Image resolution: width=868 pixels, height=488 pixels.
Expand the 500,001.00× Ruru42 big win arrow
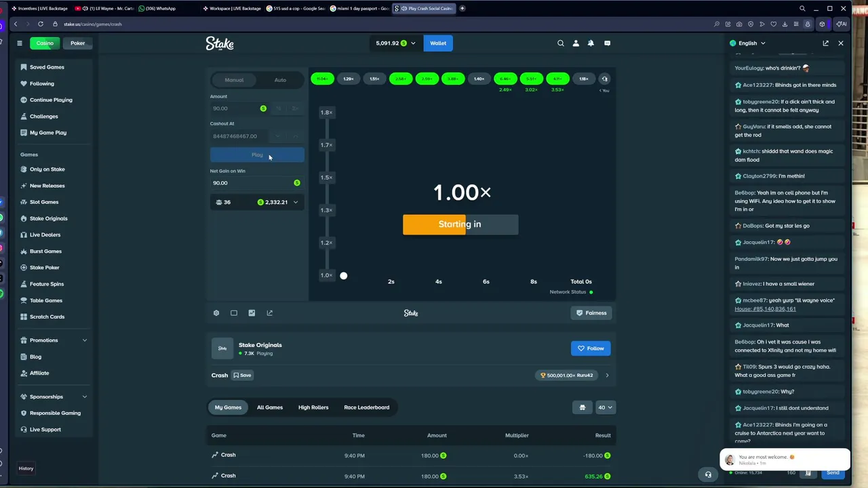[607, 375]
